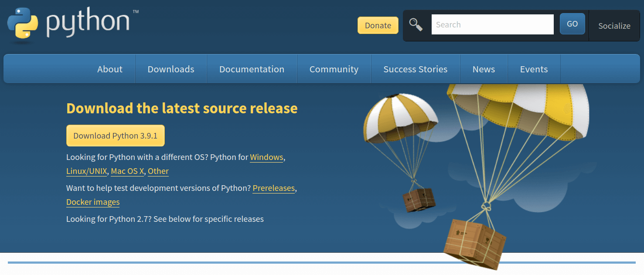Screen dimensions: 644x275
Task: Click the magnifying glass search icon
Action: point(415,24)
